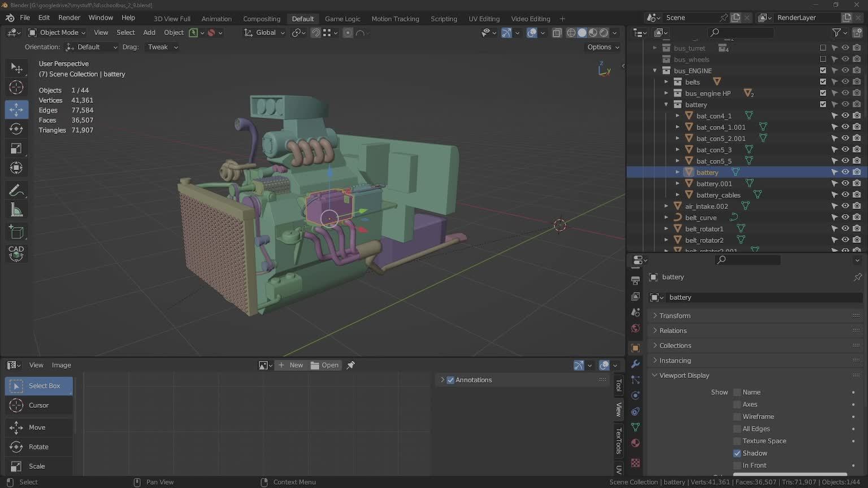Select the Measure ruler tool
Screen dimensions: 868x488
click(16, 210)
